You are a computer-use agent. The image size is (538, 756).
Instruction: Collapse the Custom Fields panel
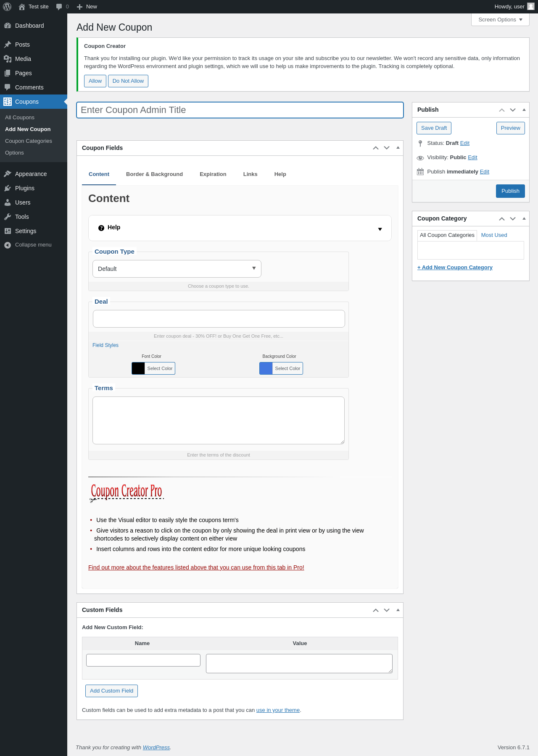click(x=398, y=609)
